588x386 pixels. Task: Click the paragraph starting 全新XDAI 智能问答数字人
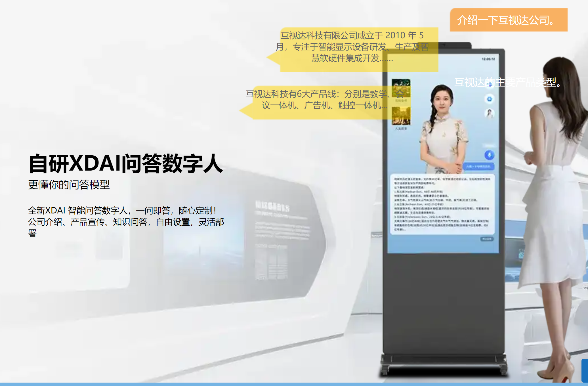[126, 222]
